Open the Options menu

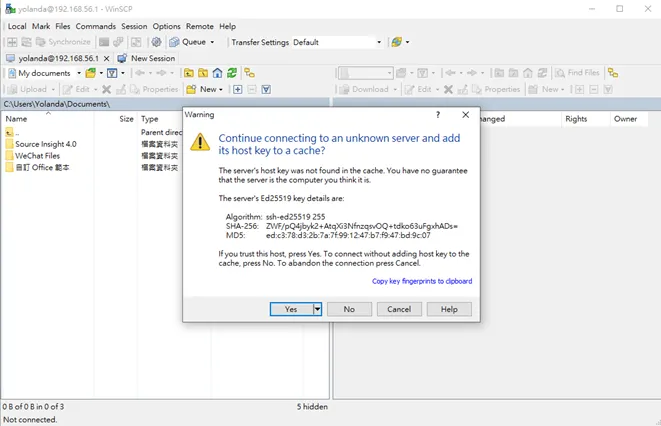coord(167,26)
